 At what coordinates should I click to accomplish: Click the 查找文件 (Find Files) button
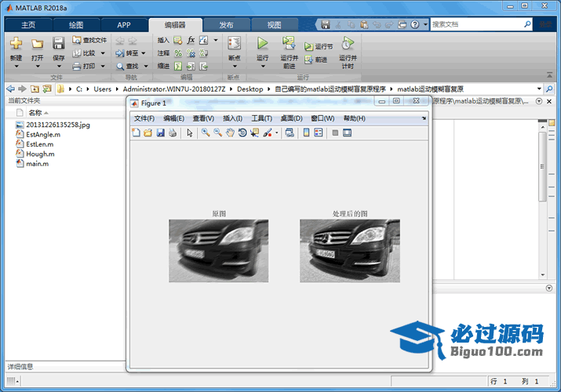[89, 40]
